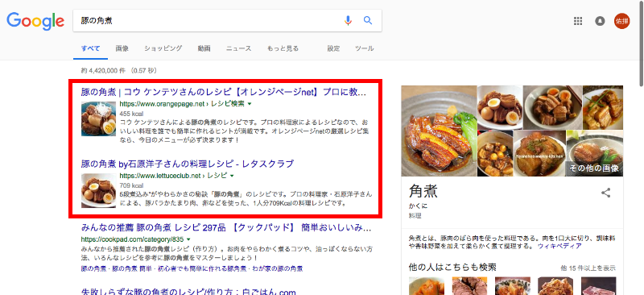Switch to the ショッピング tab

pyautogui.click(x=163, y=48)
